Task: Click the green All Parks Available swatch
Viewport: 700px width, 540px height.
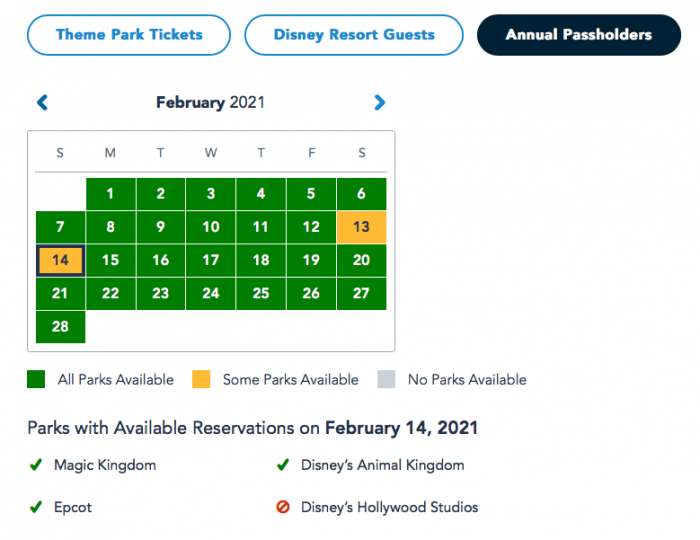Action: [36, 379]
